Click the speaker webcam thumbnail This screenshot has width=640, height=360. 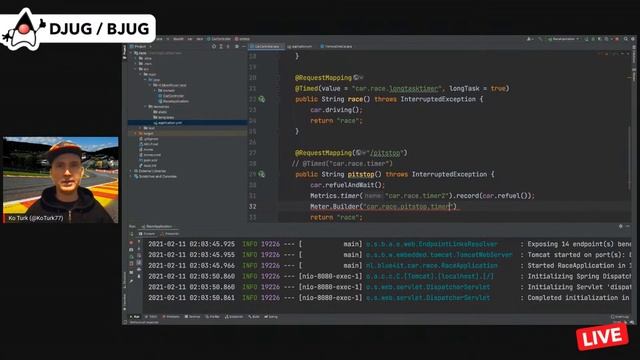pyautogui.click(x=60, y=180)
